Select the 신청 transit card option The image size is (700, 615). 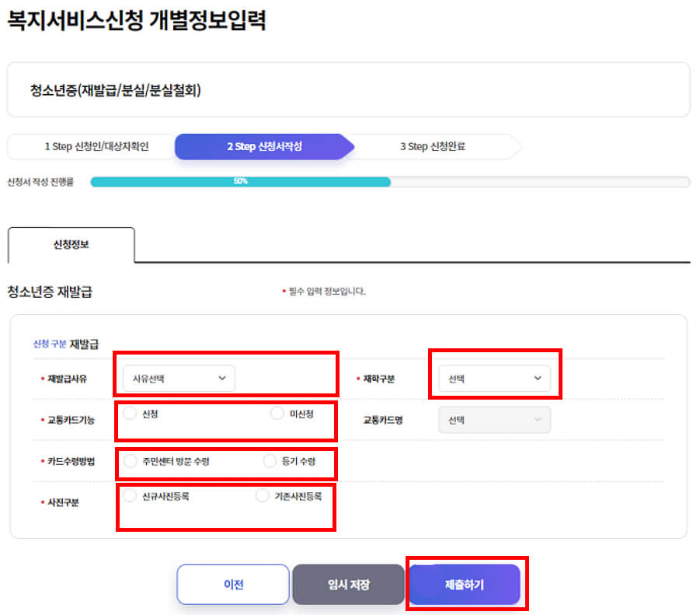coord(129,414)
